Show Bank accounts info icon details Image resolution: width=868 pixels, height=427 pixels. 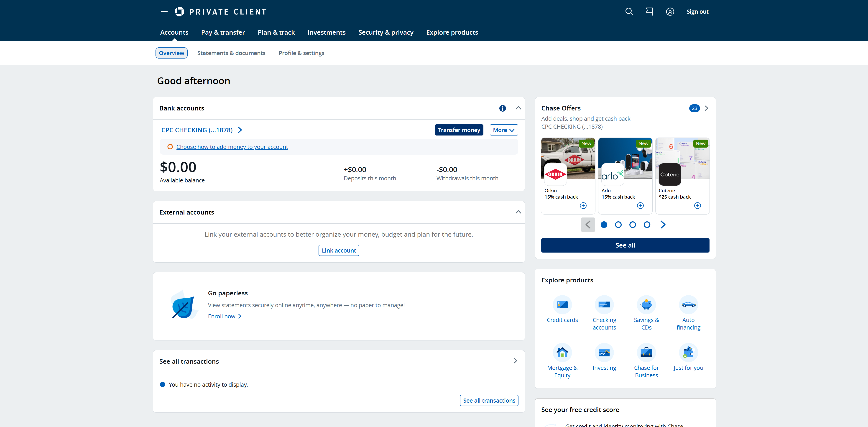[502, 108]
